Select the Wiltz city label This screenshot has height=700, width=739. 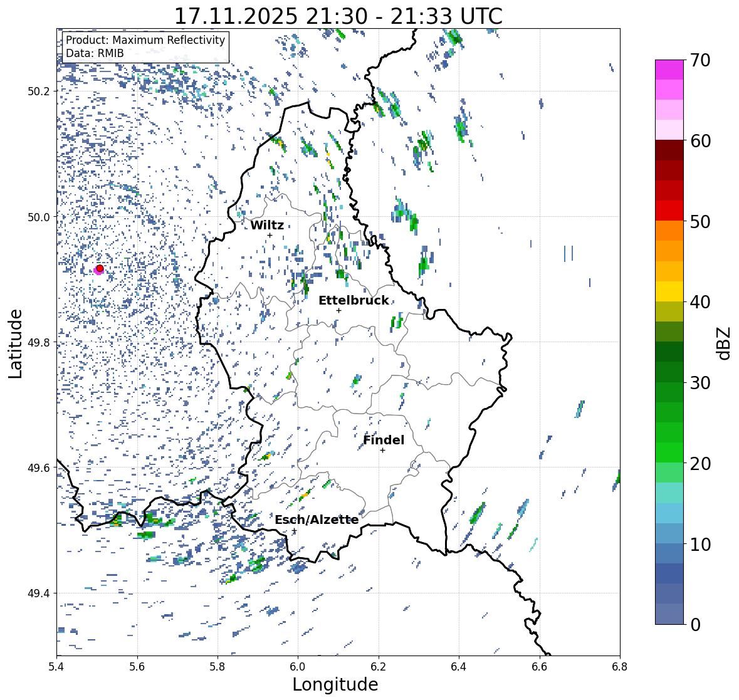(267, 225)
